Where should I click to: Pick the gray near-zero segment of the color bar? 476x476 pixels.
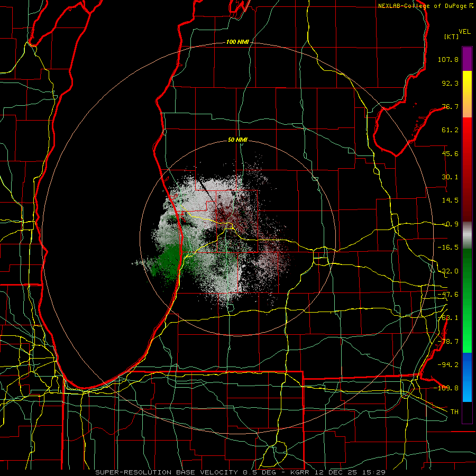click(467, 235)
